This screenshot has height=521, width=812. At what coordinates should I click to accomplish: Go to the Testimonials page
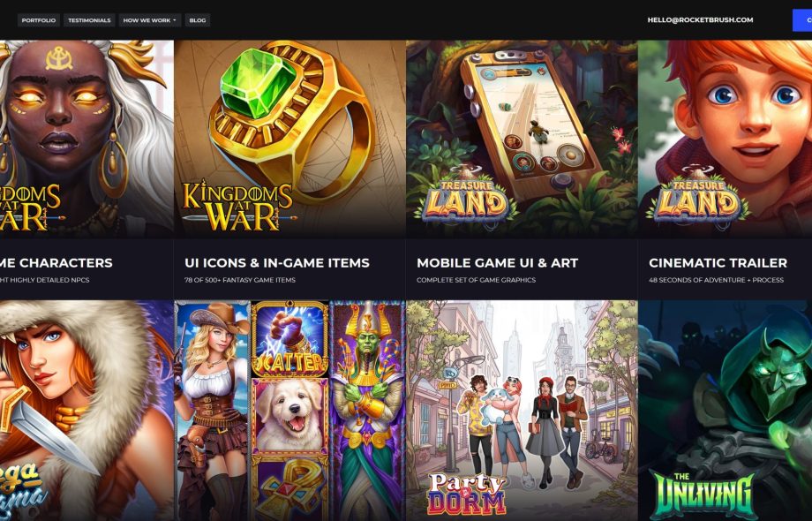coord(89,20)
